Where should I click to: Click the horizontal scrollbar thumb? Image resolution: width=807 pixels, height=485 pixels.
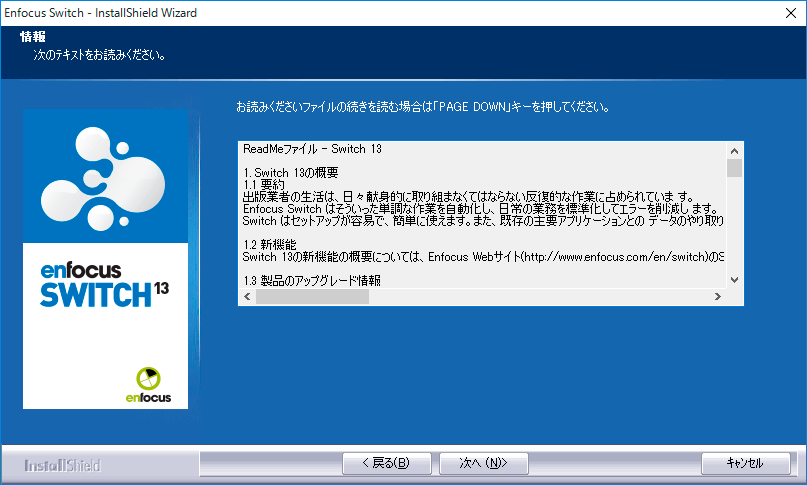[x=312, y=297]
